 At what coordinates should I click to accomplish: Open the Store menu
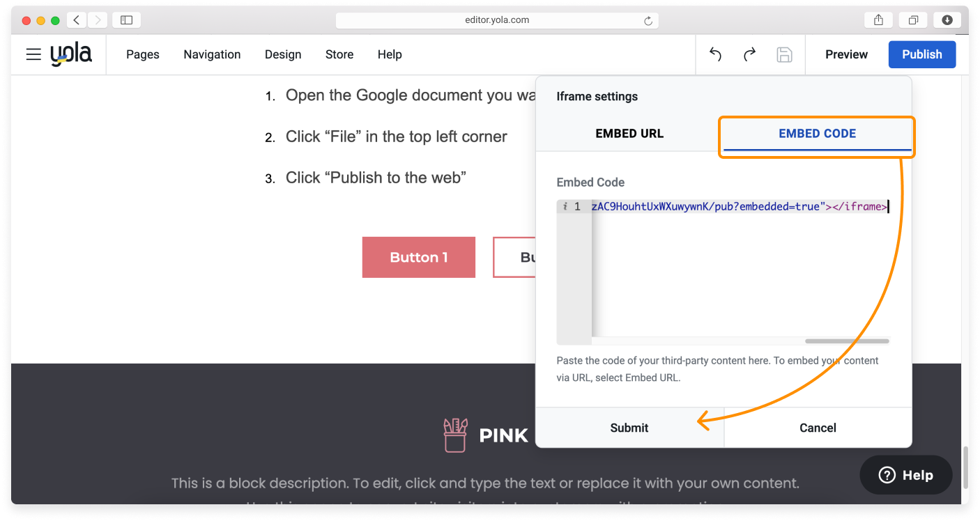click(339, 54)
